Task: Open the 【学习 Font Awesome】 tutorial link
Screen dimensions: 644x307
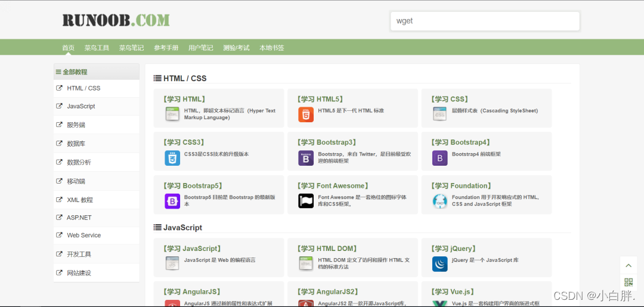Action: pos(333,185)
